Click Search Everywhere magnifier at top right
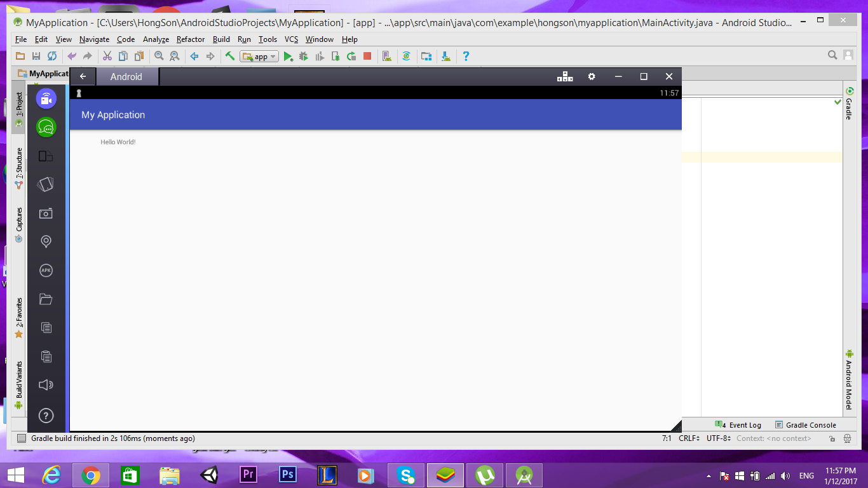This screenshot has height=488, width=868. 832,55
